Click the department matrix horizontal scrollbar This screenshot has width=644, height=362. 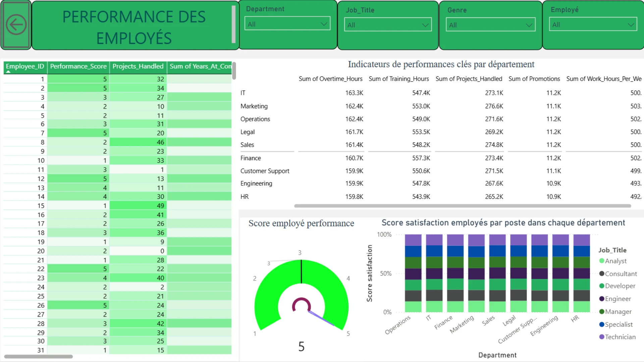tap(463, 206)
